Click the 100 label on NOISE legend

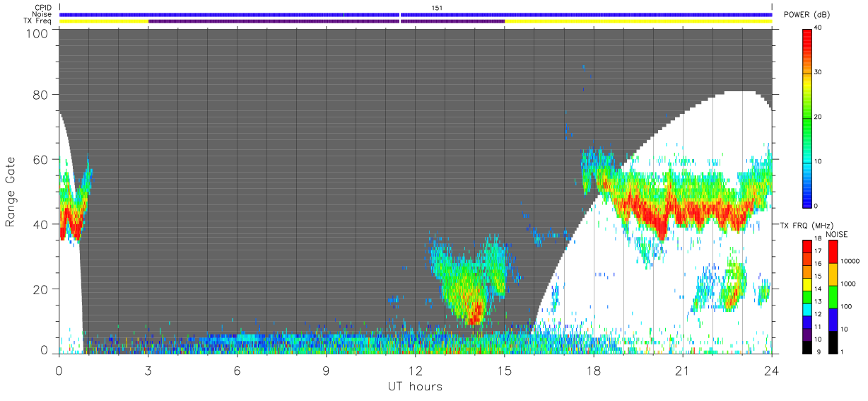pos(845,306)
